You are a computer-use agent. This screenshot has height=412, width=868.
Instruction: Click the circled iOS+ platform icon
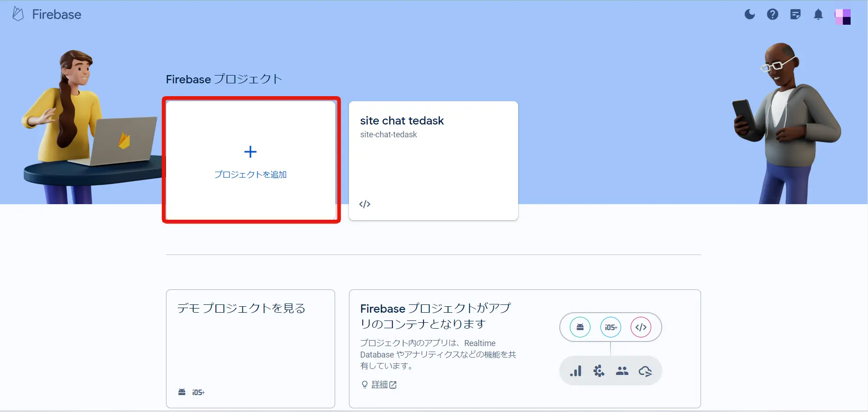pos(611,327)
